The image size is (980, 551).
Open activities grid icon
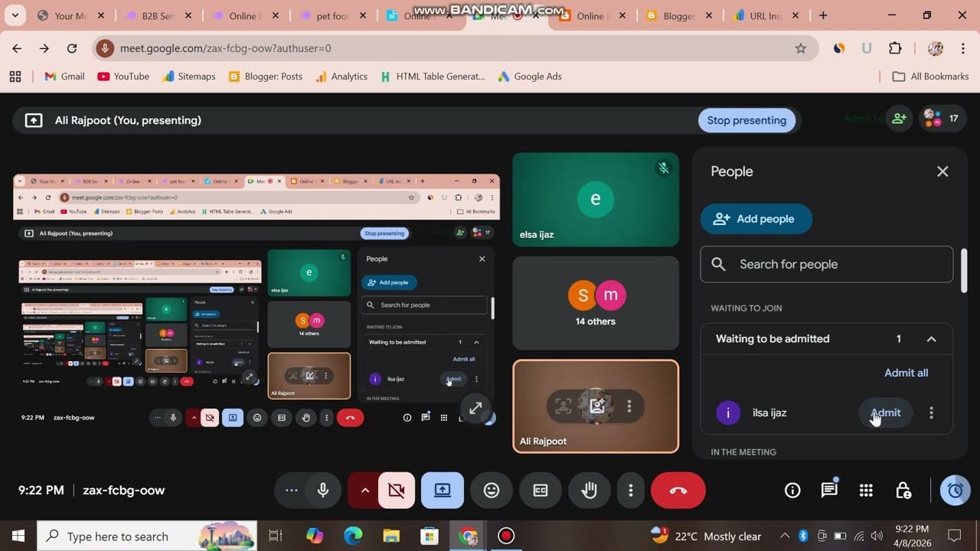pyautogui.click(x=866, y=491)
